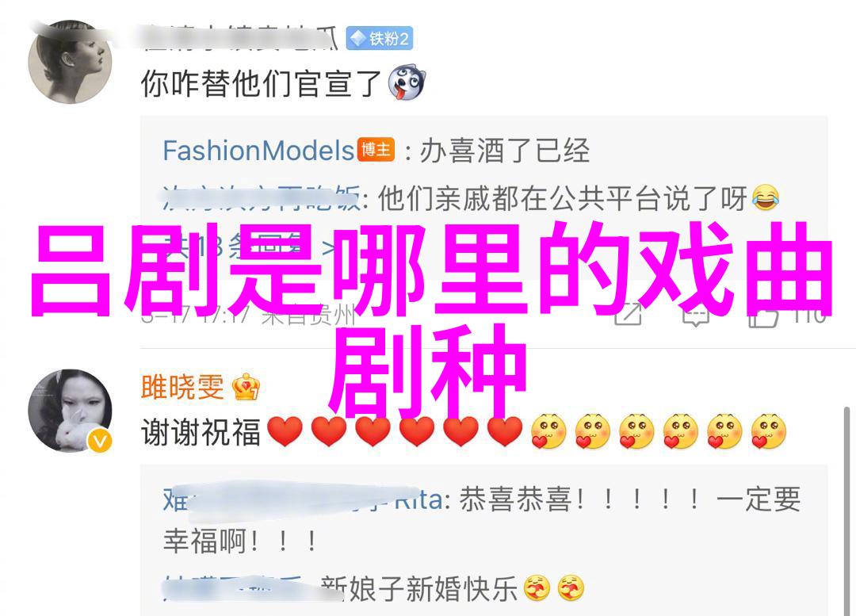Tap the 铁粉2 fan badge
This screenshot has width=856, height=616.
pos(380,38)
